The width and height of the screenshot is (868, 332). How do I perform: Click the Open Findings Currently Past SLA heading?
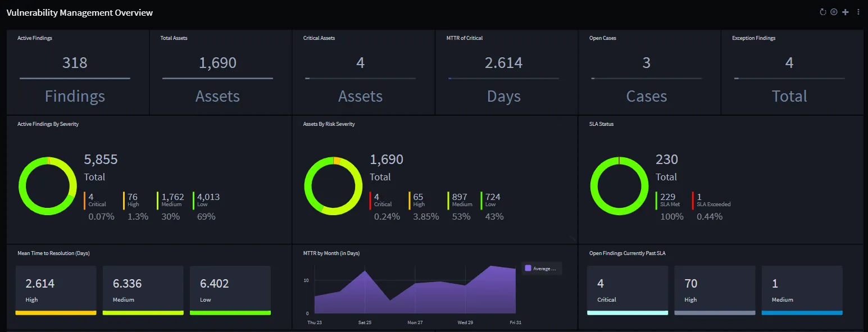click(628, 253)
